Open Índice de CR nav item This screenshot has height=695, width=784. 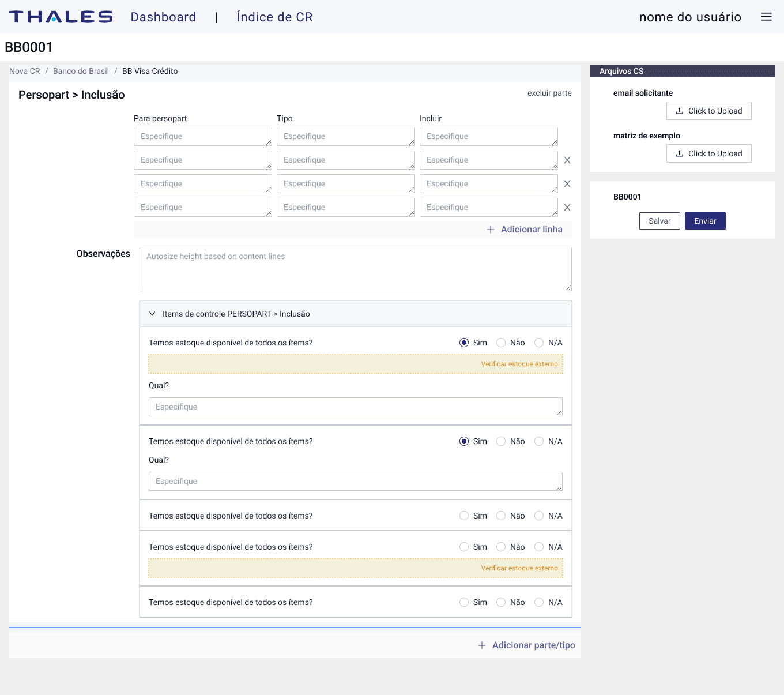point(274,17)
